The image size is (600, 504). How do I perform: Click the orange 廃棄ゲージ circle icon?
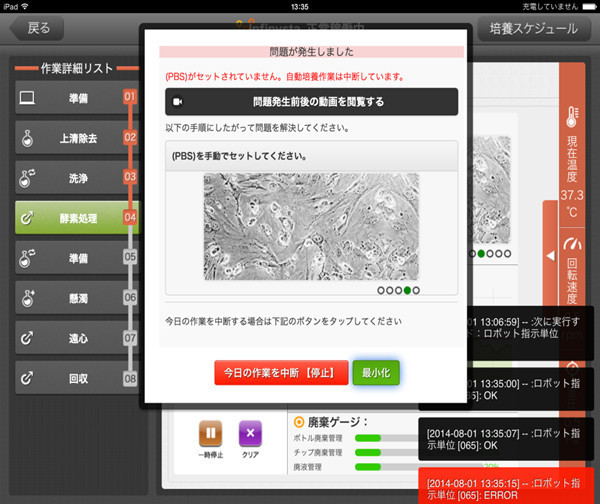tap(299, 422)
